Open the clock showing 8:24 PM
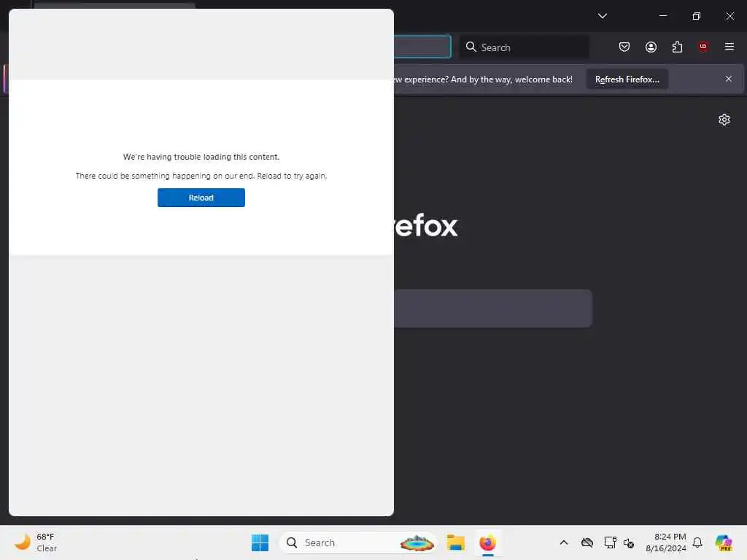 click(665, 542)
